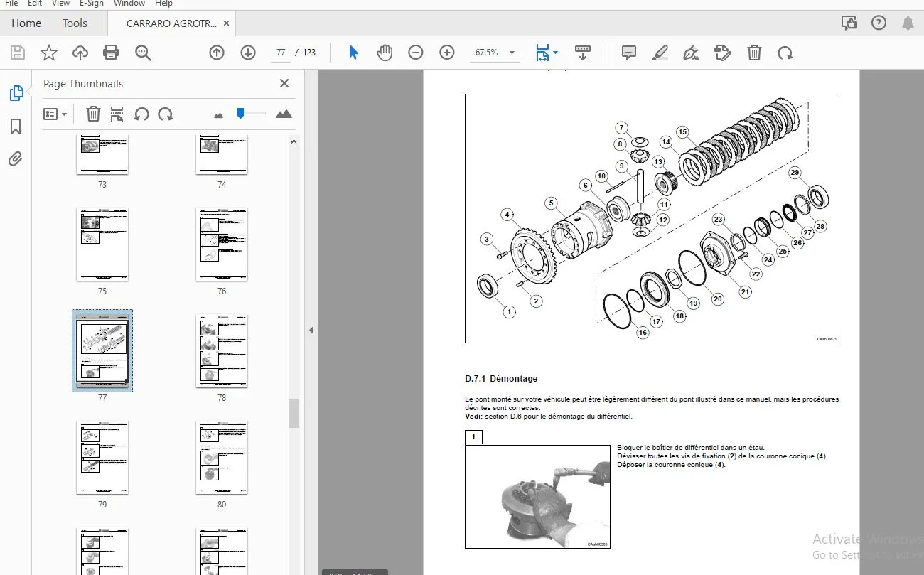Screen dimensions: 924x575
Task: Select the Highlight text tool
Action: tap(660, 53)
